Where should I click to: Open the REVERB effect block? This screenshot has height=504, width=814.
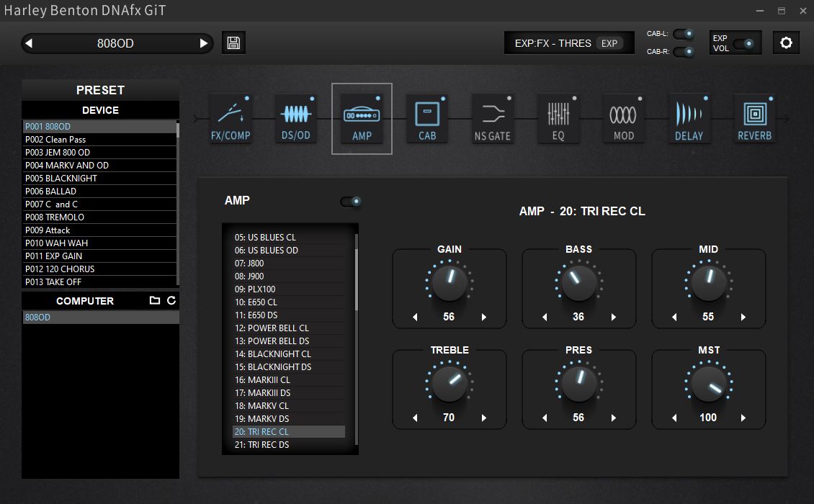(x=755, y=119)
